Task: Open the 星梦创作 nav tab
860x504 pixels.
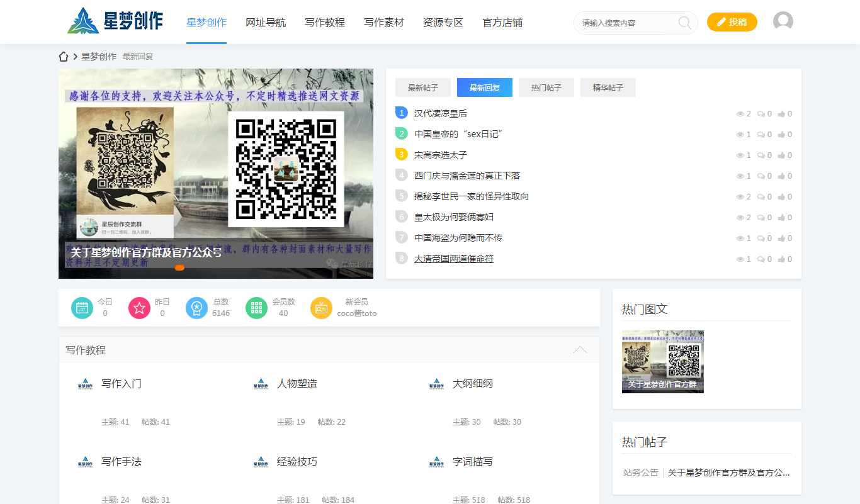Action: [x=207, y=23]
